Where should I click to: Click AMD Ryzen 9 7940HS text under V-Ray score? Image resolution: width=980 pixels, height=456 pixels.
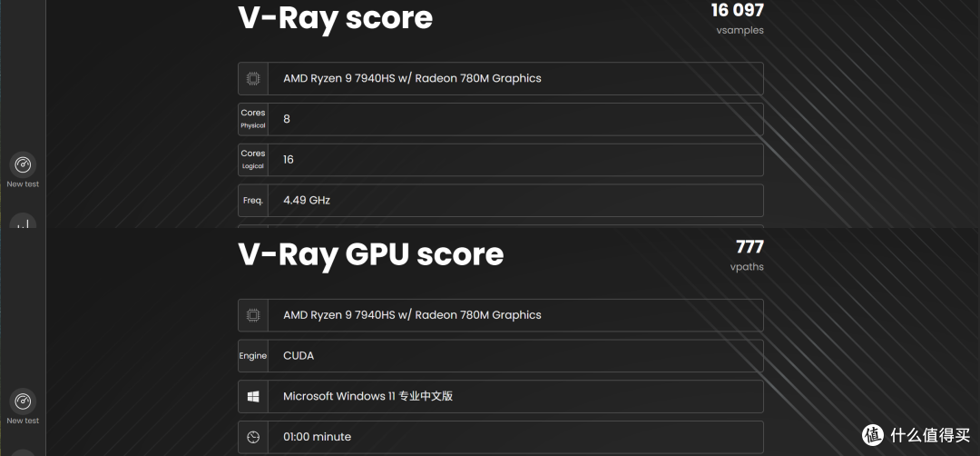412,78
